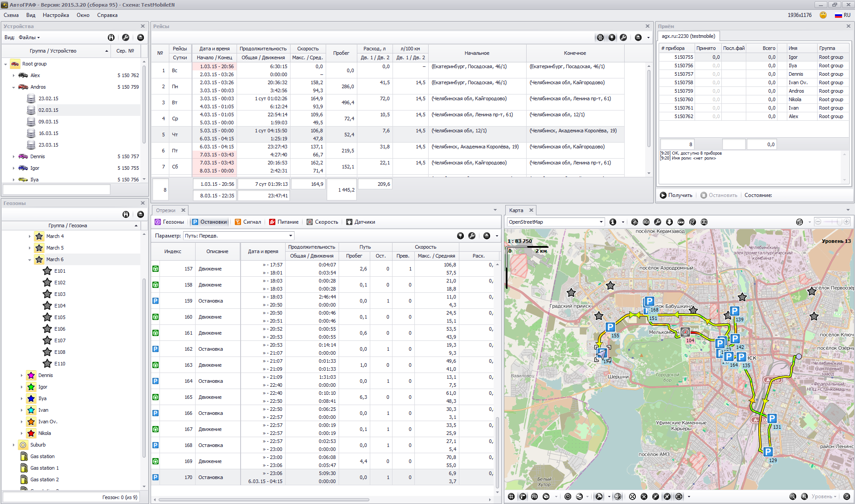Click the horizontal scrollbar under segments table

[x=264, y=500]
